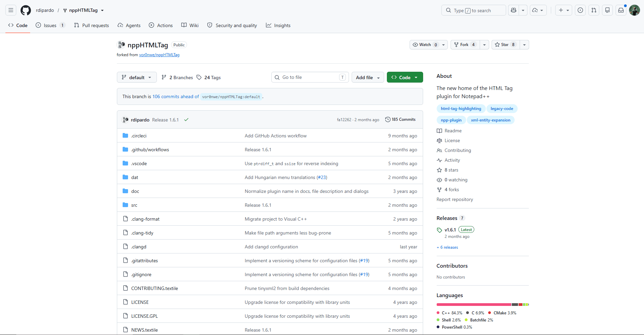Fork this repository
Viewport: 644px width, 335px height.
(x=465, y=45)
